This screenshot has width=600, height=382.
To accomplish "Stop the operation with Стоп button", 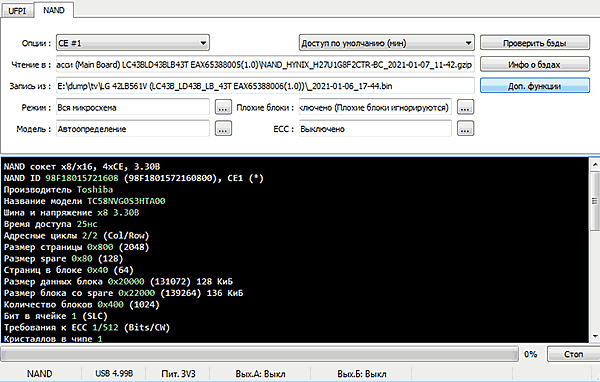I will 573,354.
